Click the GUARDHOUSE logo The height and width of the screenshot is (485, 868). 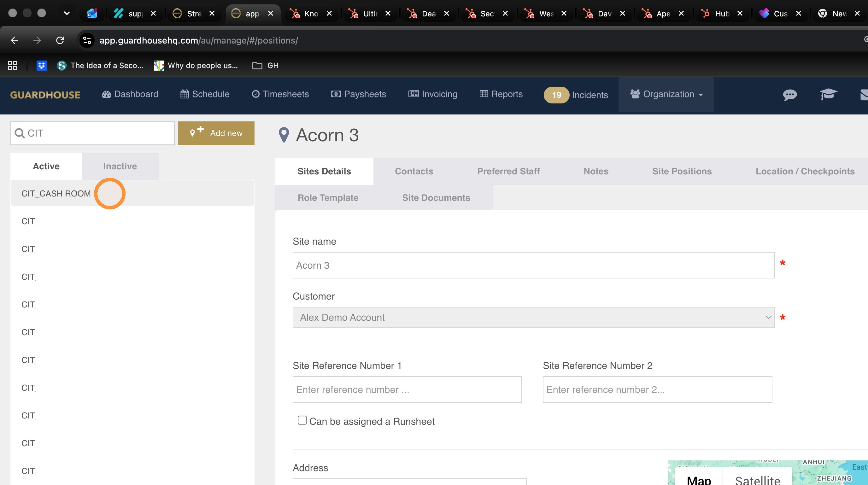click(45, 95)
